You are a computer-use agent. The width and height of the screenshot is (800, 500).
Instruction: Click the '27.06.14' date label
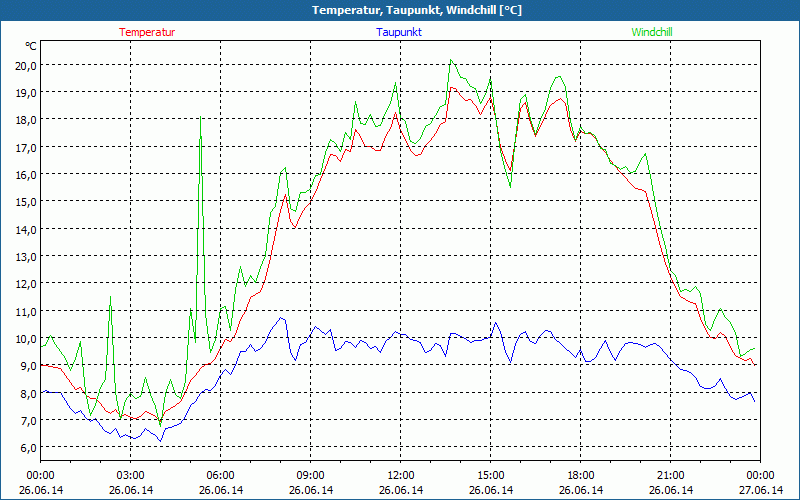(x=761, y=490)
